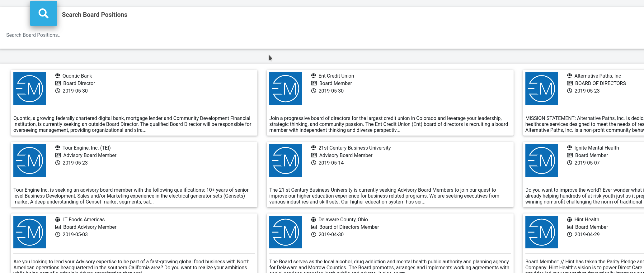Click clock icon in Tour Engine card
The height and width of the screenshot is (273, 644).
(x=58, y=163)
